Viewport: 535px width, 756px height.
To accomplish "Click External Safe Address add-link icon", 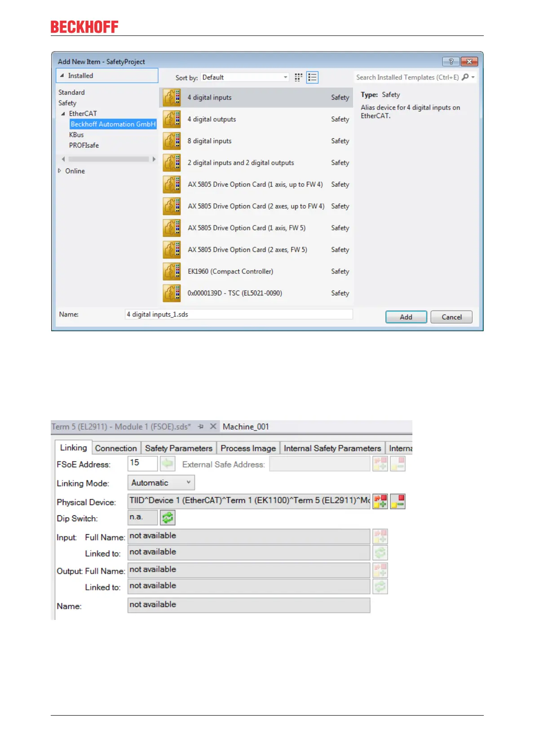I will [380, 463].
